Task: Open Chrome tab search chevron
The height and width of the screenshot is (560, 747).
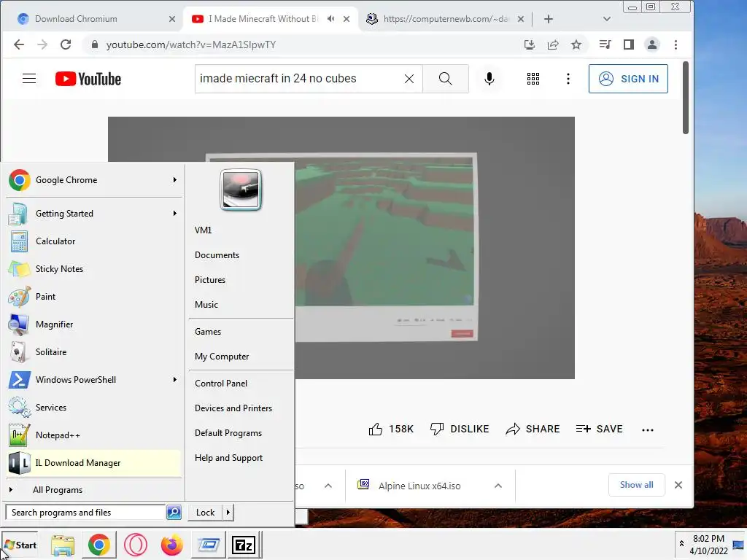Action: (x=606, y=19)
